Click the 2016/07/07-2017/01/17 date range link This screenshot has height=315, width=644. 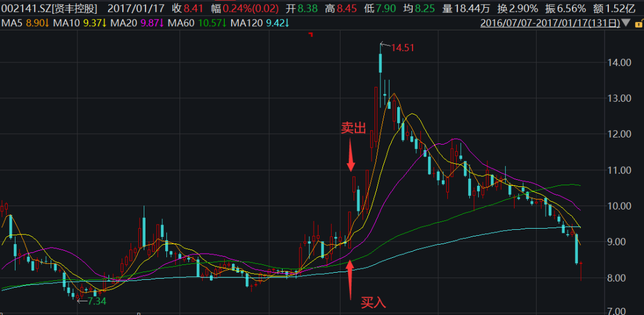550,23
